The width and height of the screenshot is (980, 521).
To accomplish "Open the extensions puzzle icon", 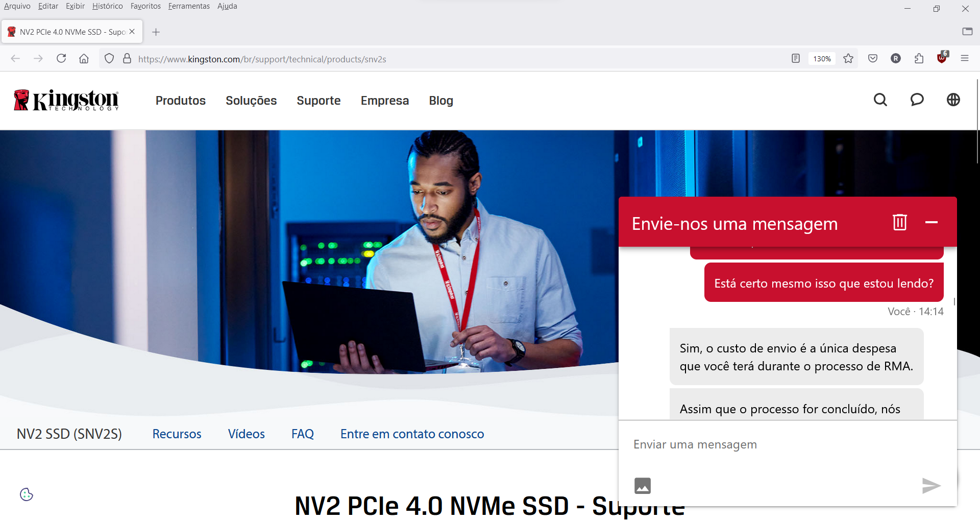I will [919, 59].
